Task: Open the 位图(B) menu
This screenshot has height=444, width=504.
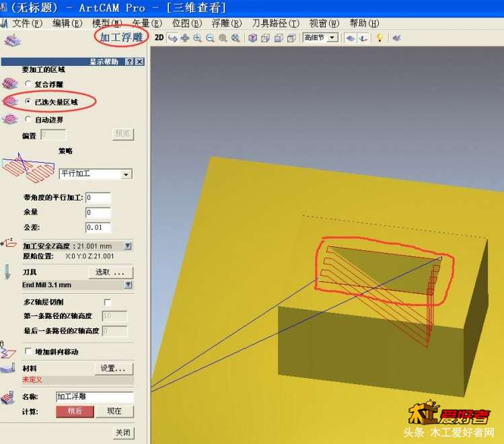Action: [187, 24]
